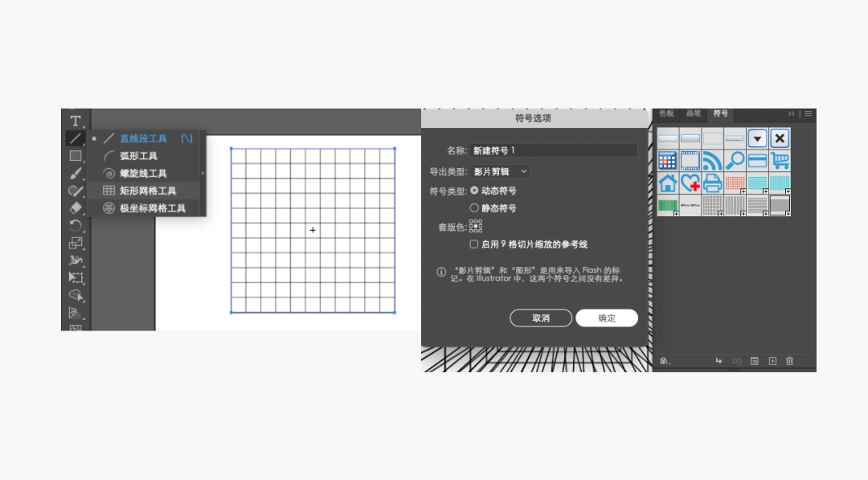The width and height of the screenshot is (868, 480).
Task: Switch to the 色板 tab
Action: click(x=666, y=113)
